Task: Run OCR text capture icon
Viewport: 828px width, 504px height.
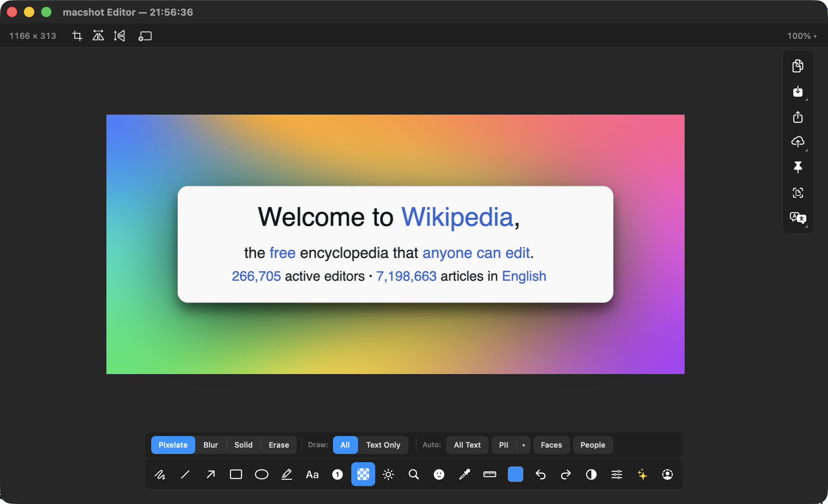Action: pyautogui.click(x=798, y=193)
